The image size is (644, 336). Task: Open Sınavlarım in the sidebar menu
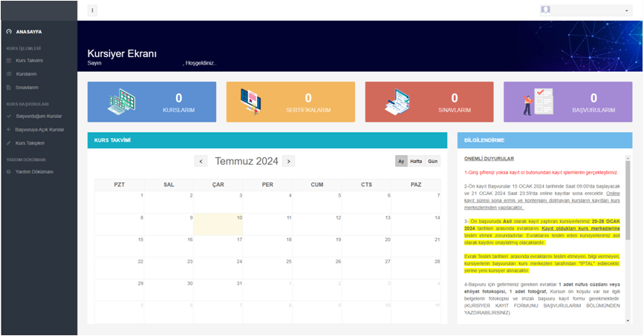[27, 88]
